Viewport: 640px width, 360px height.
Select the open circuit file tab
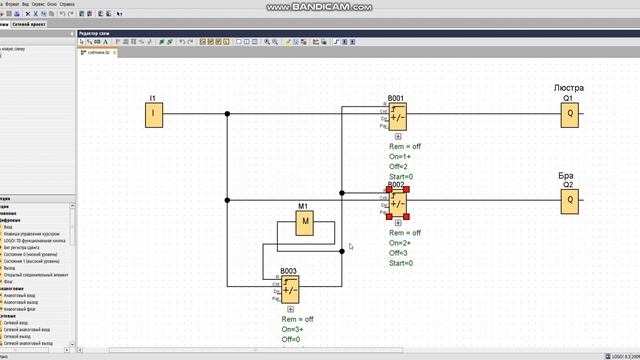(98, 53)
